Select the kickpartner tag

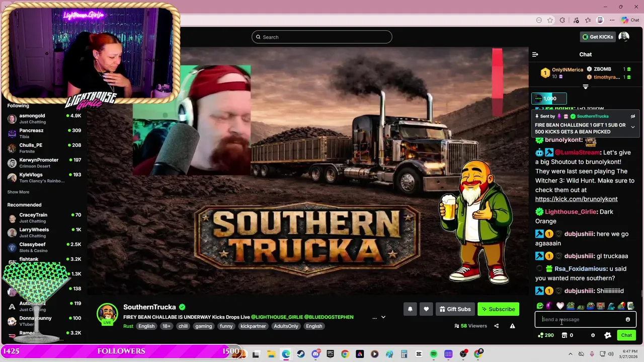(x=253, y=326)
